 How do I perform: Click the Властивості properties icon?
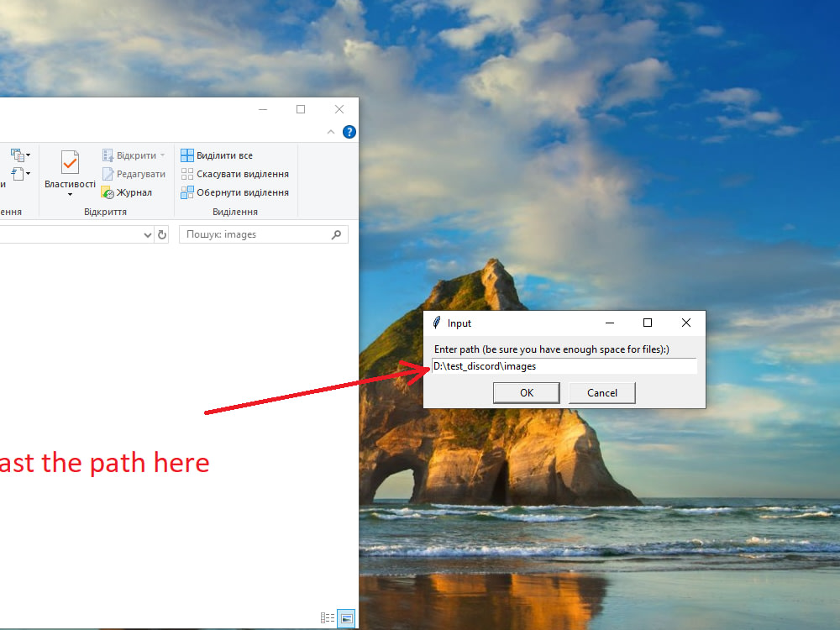pyautogui.click(x=71, y=162)
